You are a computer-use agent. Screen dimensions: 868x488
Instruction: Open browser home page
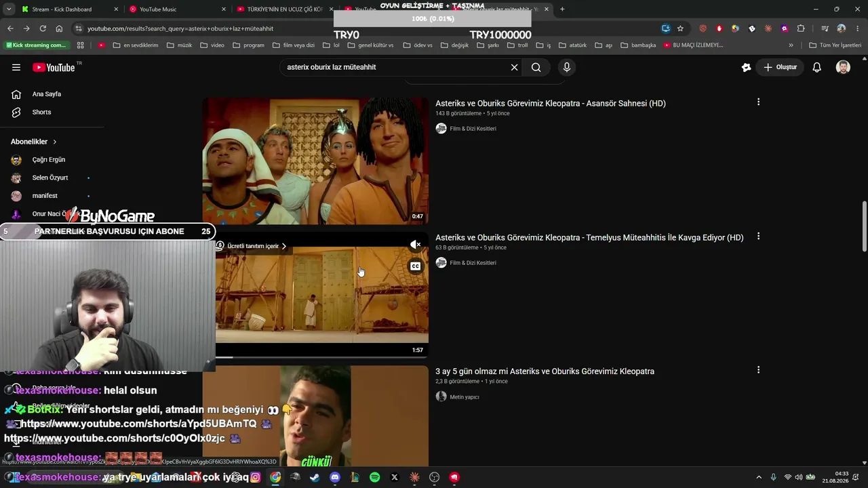point(59,28)
